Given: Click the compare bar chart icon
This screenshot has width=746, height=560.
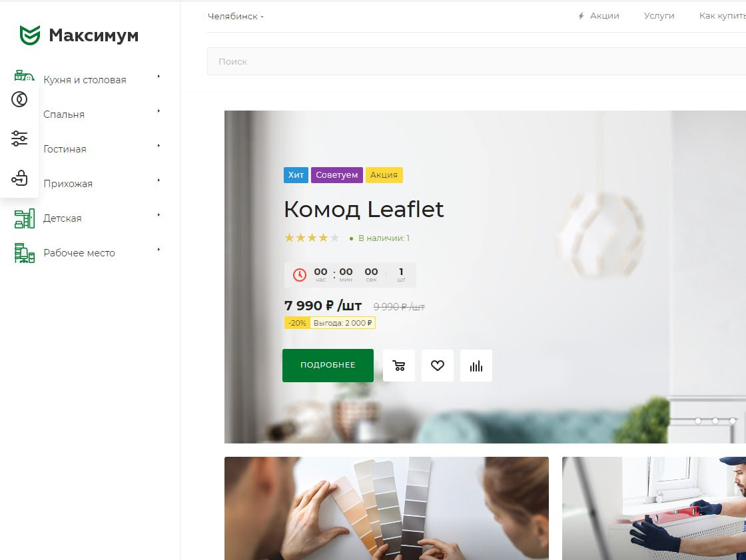Looking at the screenshot, I should click(x=476, y=366).
